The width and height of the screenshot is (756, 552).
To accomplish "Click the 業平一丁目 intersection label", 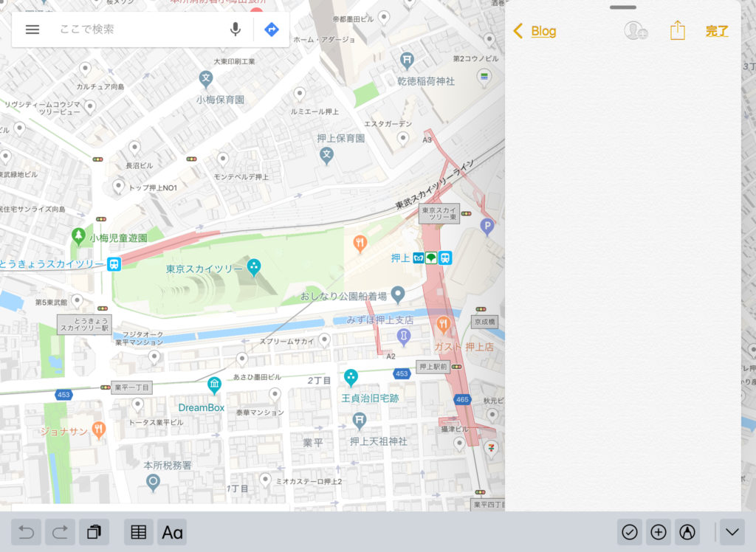I will click(131, 387).
